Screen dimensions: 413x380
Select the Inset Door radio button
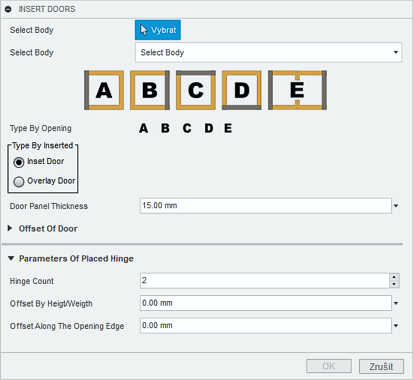tap(19, 162)
